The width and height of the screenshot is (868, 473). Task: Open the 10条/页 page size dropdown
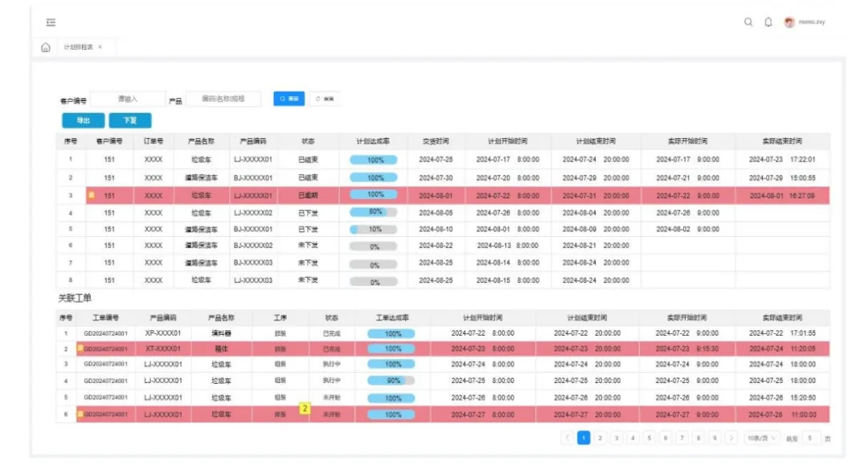coord(762,438)
